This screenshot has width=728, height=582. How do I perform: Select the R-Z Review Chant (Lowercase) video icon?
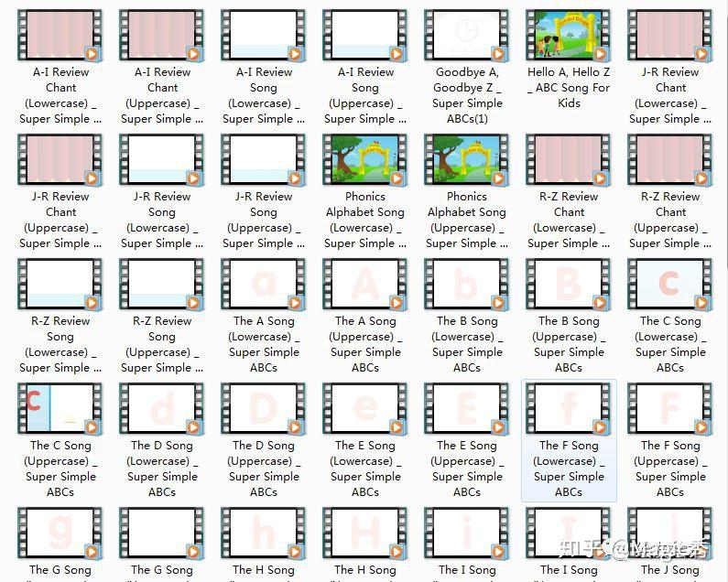click(x=569, y=159)
